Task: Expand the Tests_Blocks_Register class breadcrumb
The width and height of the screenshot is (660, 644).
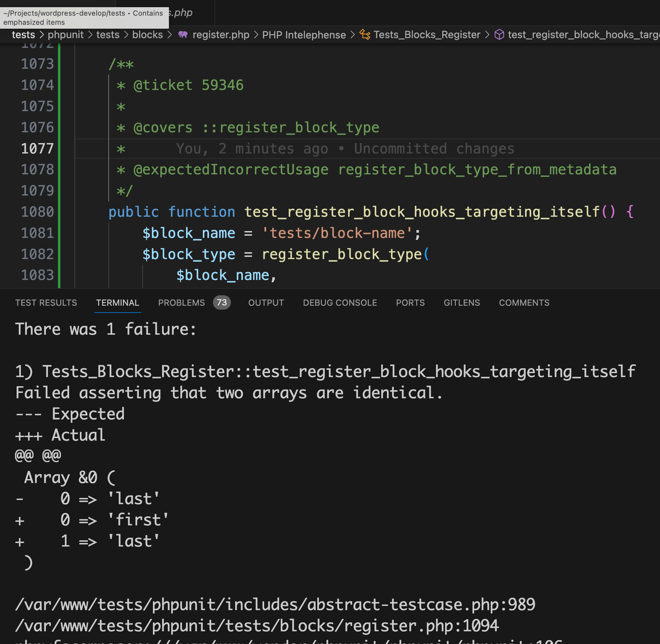Action: click(427, 35)
